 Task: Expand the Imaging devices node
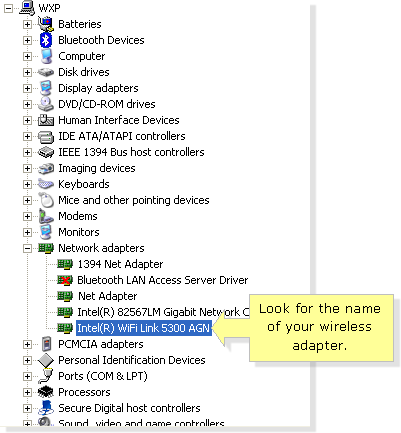coord(27,168)
